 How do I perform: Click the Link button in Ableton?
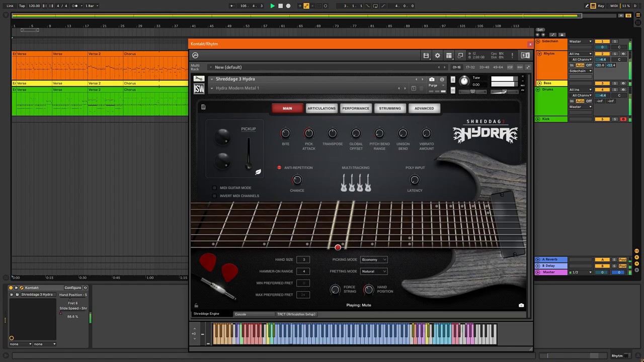coord(10,6)
